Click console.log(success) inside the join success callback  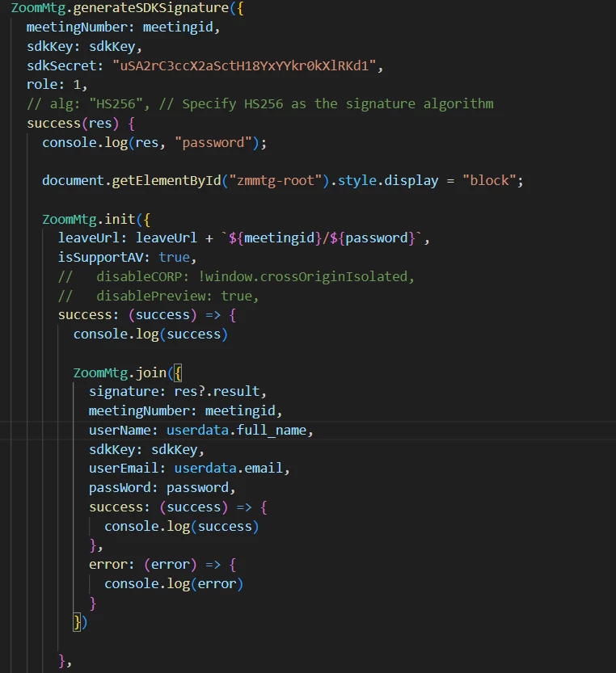(x=182, y=526)
